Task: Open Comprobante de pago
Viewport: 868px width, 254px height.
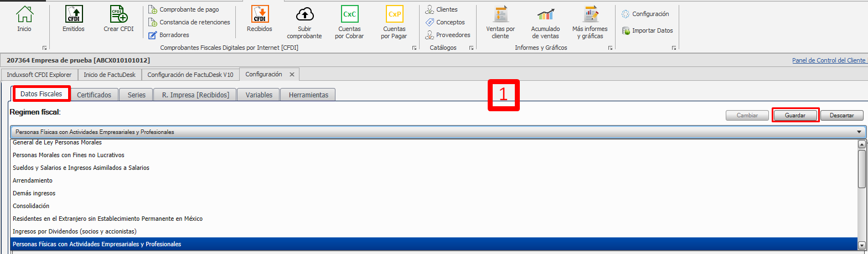Action: [183, 9]
